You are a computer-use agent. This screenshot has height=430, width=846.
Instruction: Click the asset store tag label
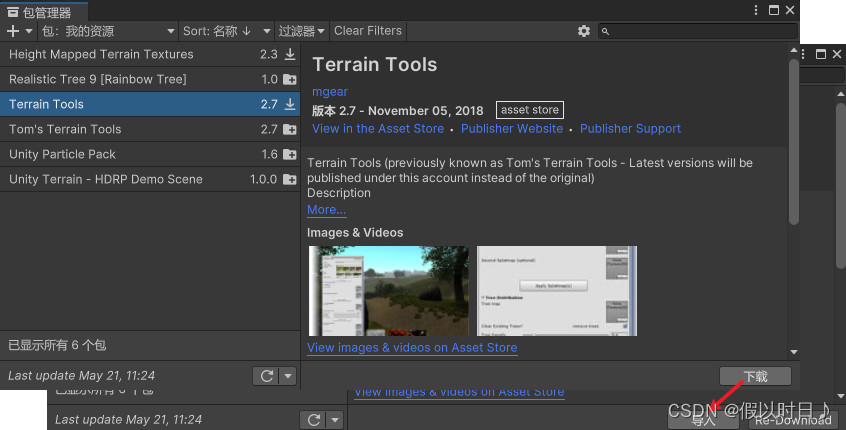pos(530,110)
